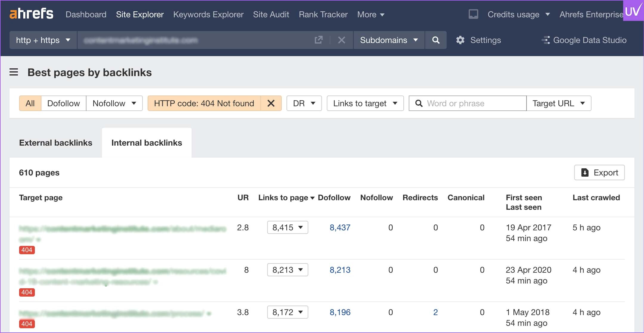Click the HTTP code: 404 Not found filter
Image resolution: width=644 pixels, height=333 pixels.
[x=204, y=103]
